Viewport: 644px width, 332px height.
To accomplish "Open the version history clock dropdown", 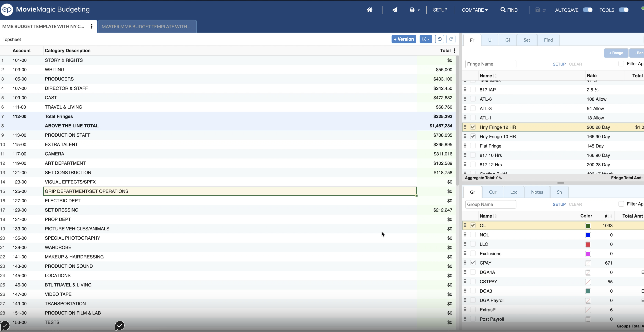I will (425, 39).
